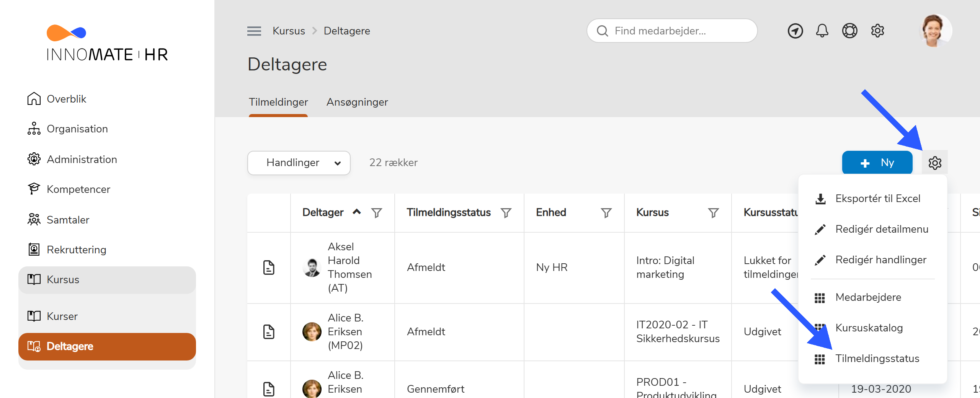
Task: Click the table settings gear next to Ny
Action: pos(935,163)
